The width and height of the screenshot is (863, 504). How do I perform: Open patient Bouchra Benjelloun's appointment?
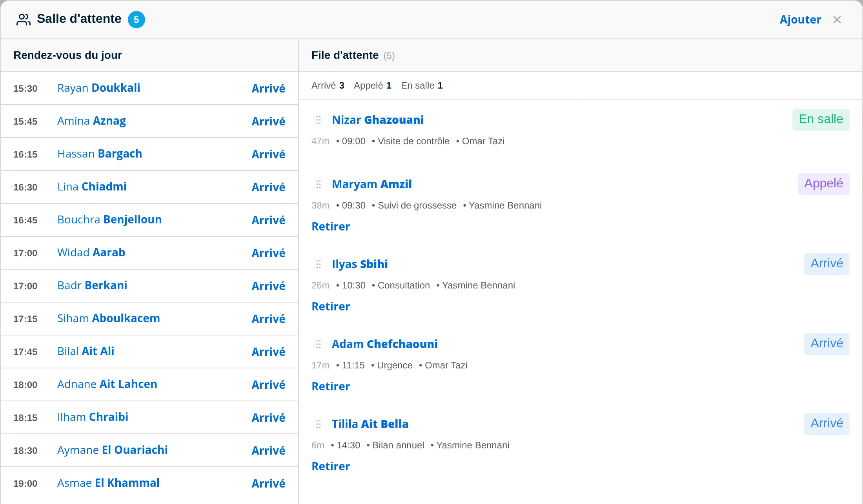coord(109,219)
